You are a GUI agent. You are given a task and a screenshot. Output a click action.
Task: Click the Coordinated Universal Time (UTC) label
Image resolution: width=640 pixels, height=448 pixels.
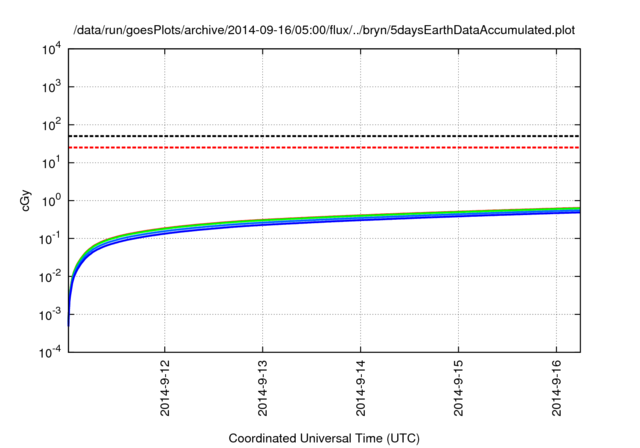pyautogui.click(x=324, y=438)
